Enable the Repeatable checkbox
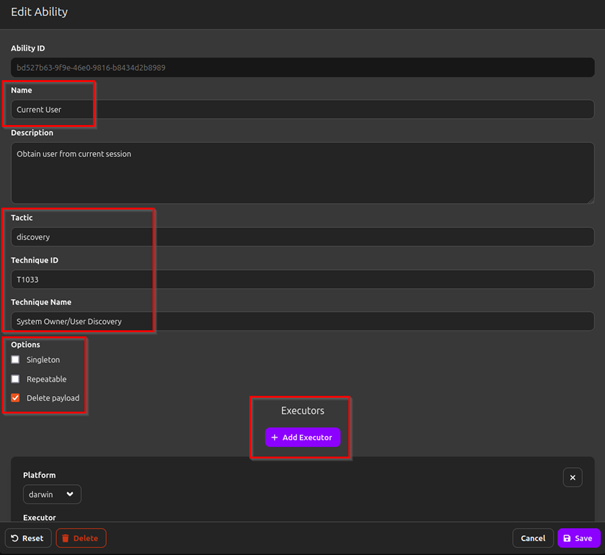605x555 pixels. tap(15, 379)
